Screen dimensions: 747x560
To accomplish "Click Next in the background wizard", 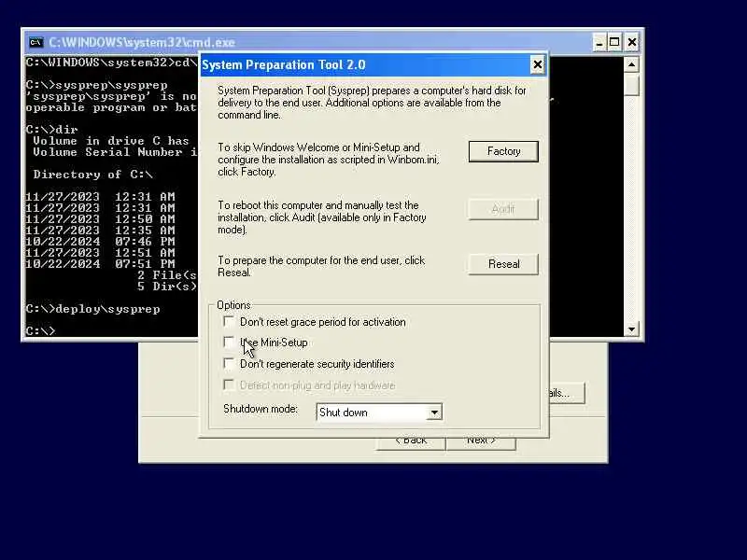I will (x=481, y=441).
